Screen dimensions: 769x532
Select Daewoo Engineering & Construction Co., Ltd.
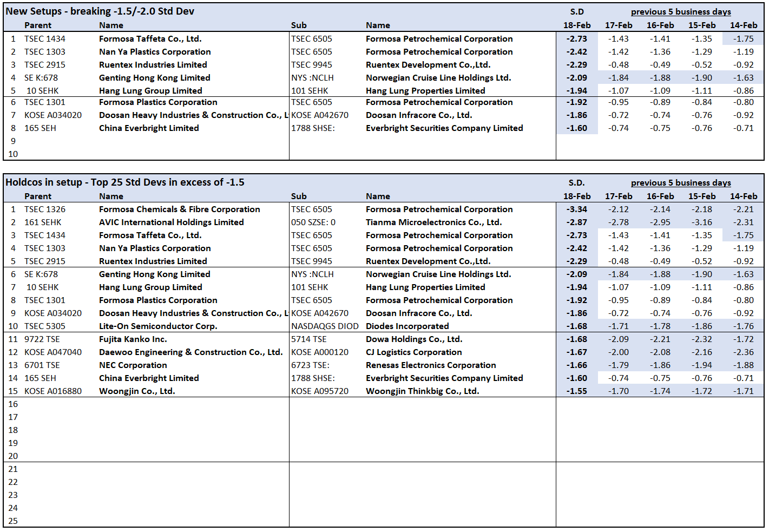coord(190,352)
